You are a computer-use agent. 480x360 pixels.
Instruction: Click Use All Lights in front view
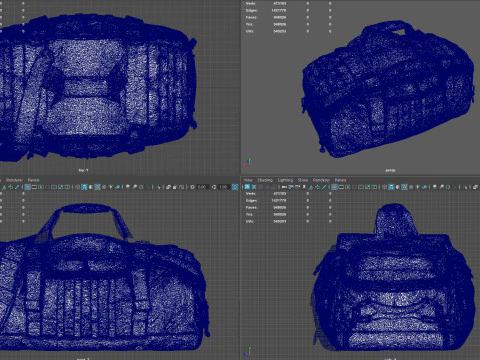(x=111, y=187)
